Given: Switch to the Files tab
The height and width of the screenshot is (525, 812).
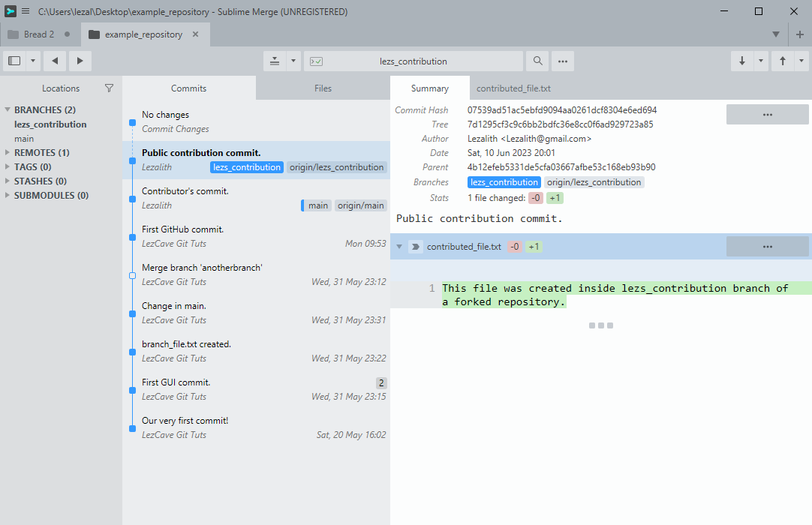Looking at the screenshot, I should pos(323,88).
